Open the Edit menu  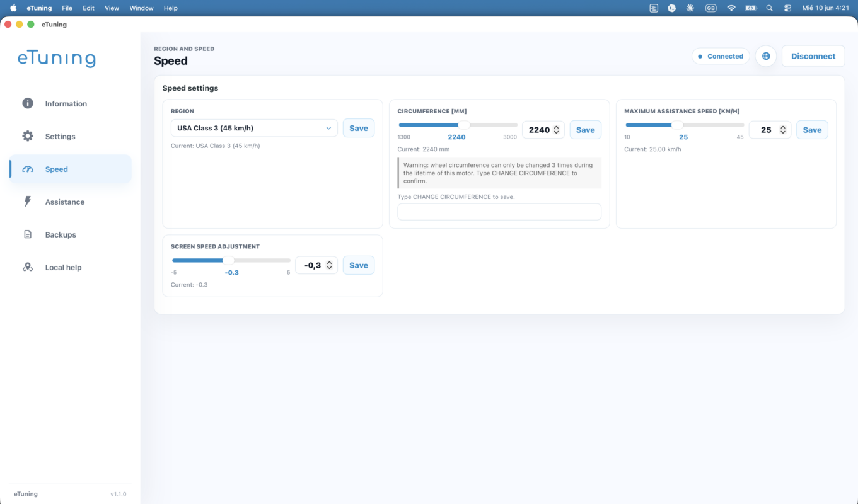pyautogui.click(x=88, y=8)
